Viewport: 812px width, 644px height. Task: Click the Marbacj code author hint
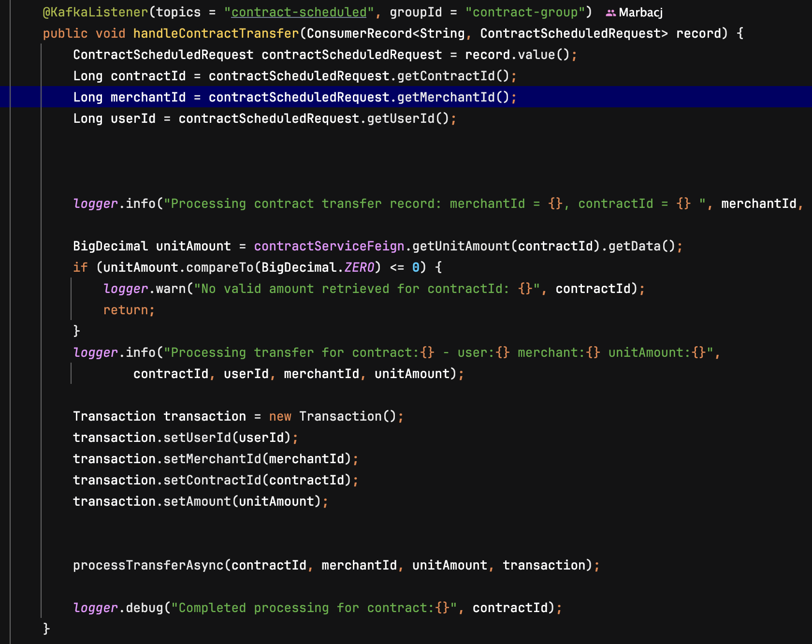(640, 13)
